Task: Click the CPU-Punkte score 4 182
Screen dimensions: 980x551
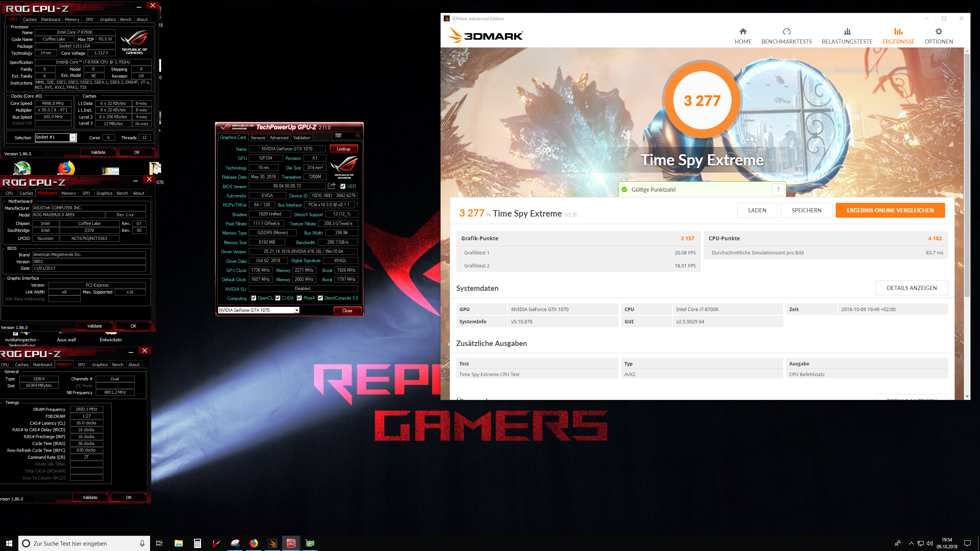Action: coord(934,238)
